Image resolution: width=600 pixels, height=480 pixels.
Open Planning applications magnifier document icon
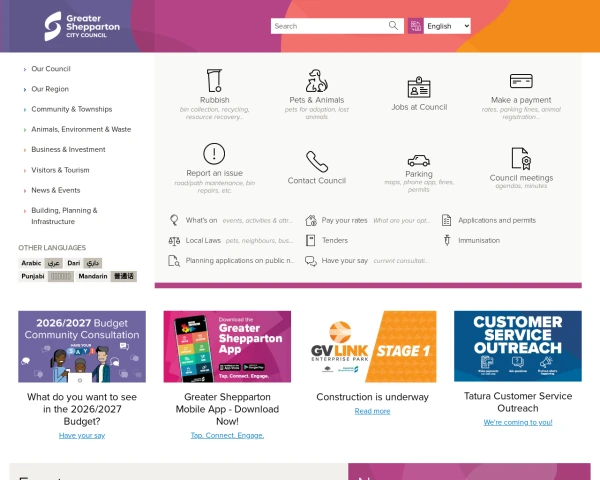(174, 261)
